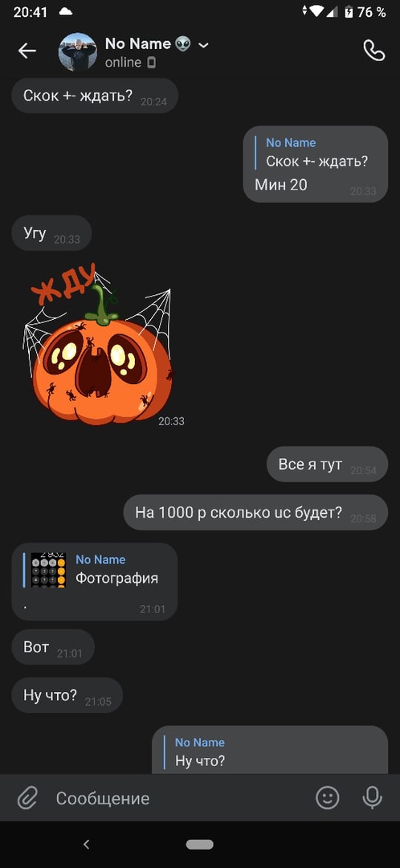Open the emoji and sticker picker
The width and height of the screenshot is (400, 868).
tap(327, 798)
